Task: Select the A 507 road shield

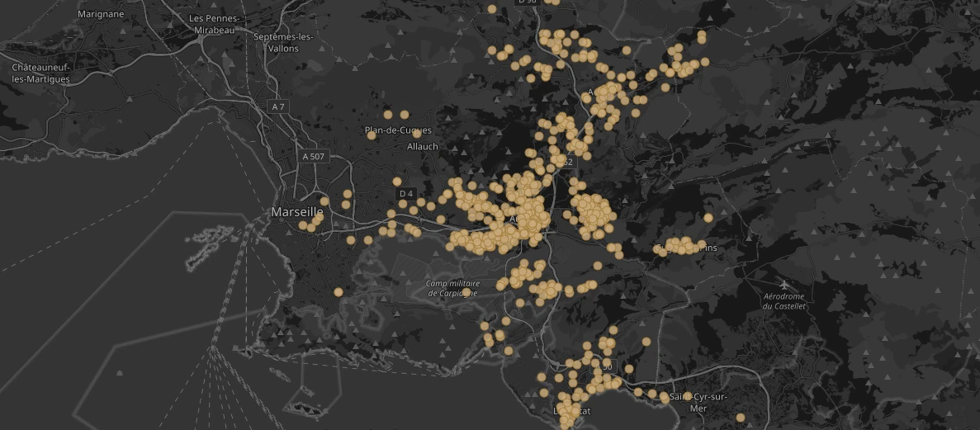Action: [x=313, y=156]
